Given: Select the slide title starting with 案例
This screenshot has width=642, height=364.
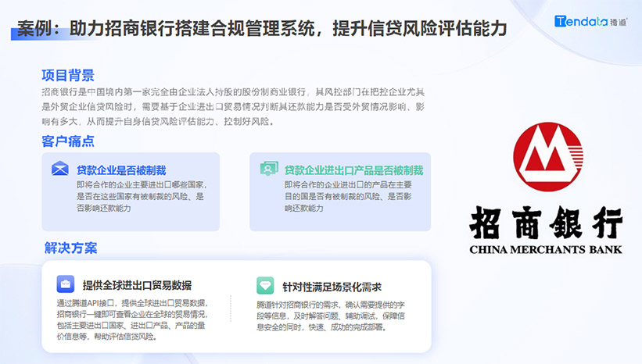Looking at the screenshot, I should (x=262, y=29).
